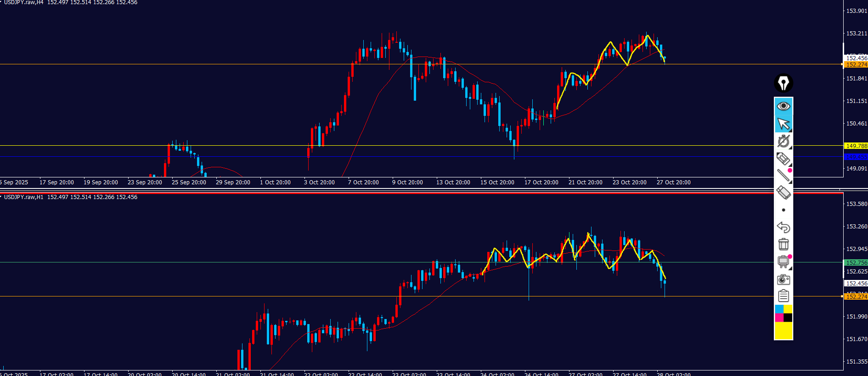Toggle ink visibility with the eye icon
The image size is (868, 376).
783,106
